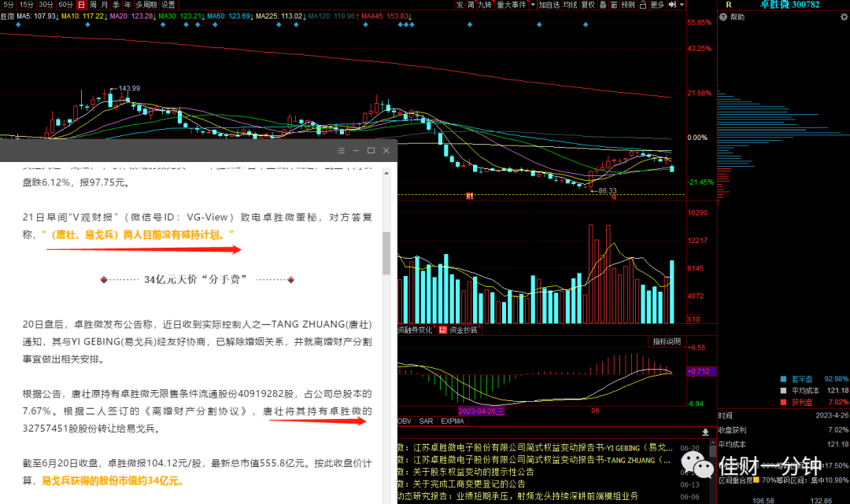Open article window list-menu icon
This screenshot has width=850, height=504.
coord(341,150)
